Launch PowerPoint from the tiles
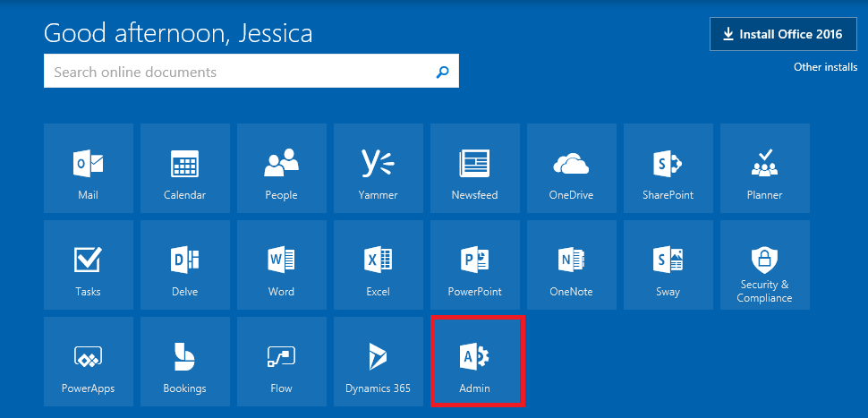The image size is (868, 418). 474,265
